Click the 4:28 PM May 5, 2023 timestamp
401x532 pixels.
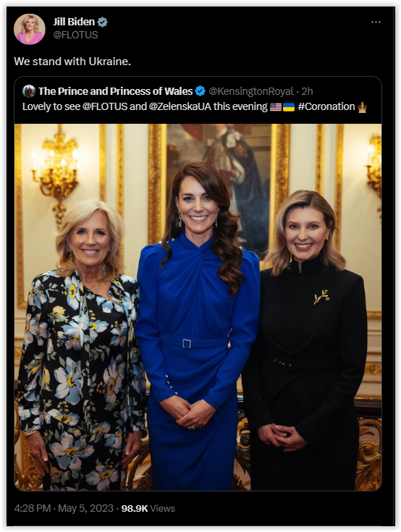64,508
